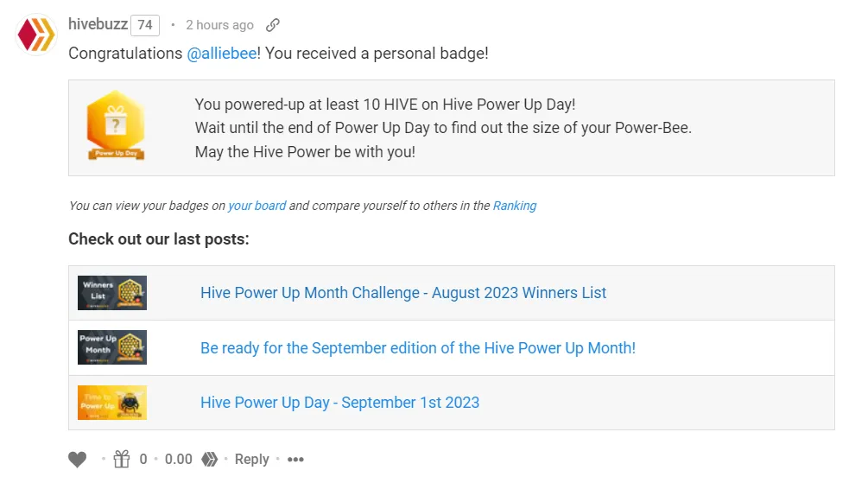
Task: Click the reputation badge showing 74
Action: (145, 25)
